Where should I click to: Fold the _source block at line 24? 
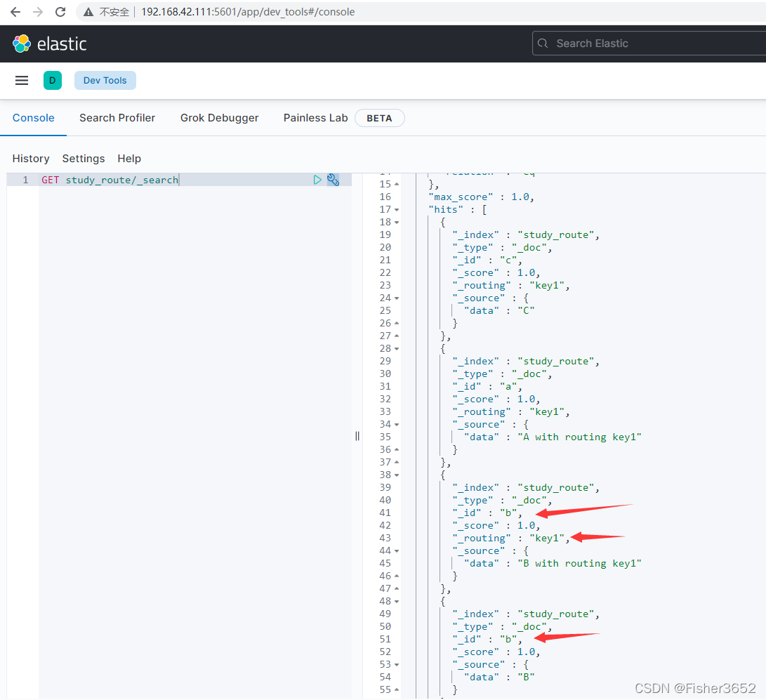(x=397, y=298)
